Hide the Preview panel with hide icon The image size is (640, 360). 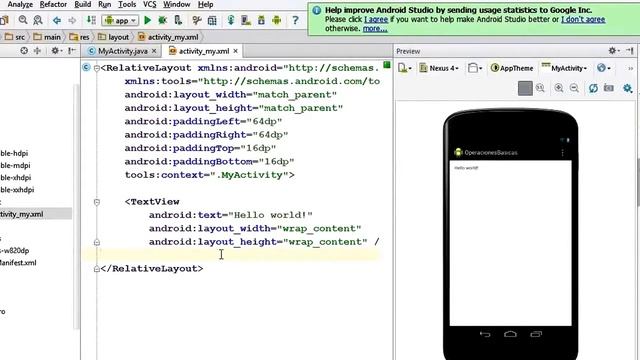tap(630, 51)
